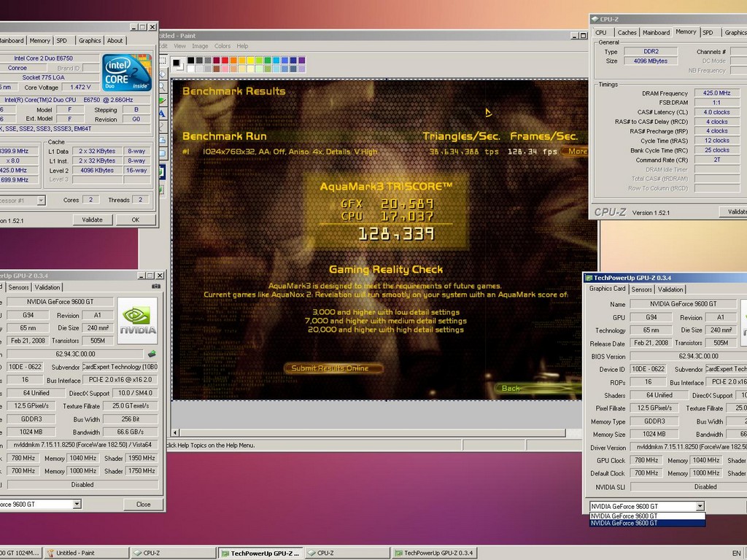
Task: Choose the Text tool (A) in Paint
Action: [x=163, y=114]
